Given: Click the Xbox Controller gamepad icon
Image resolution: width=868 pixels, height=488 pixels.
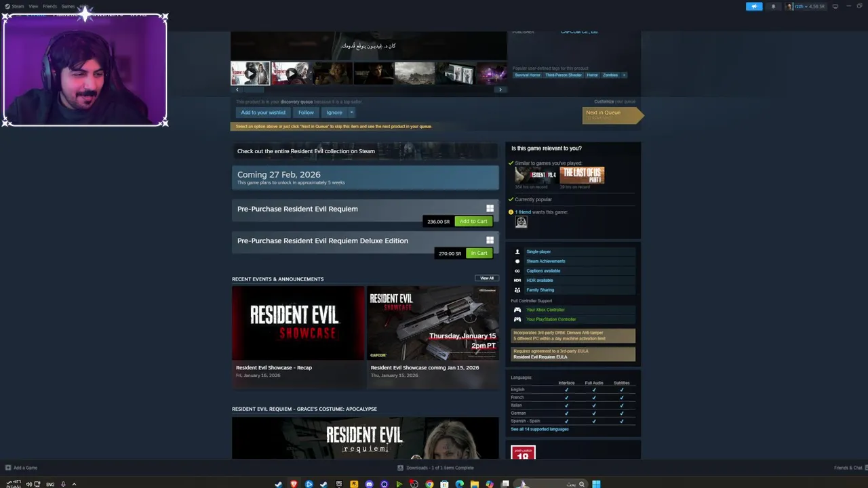Looking at the screenshot, I should pos(517,310).
